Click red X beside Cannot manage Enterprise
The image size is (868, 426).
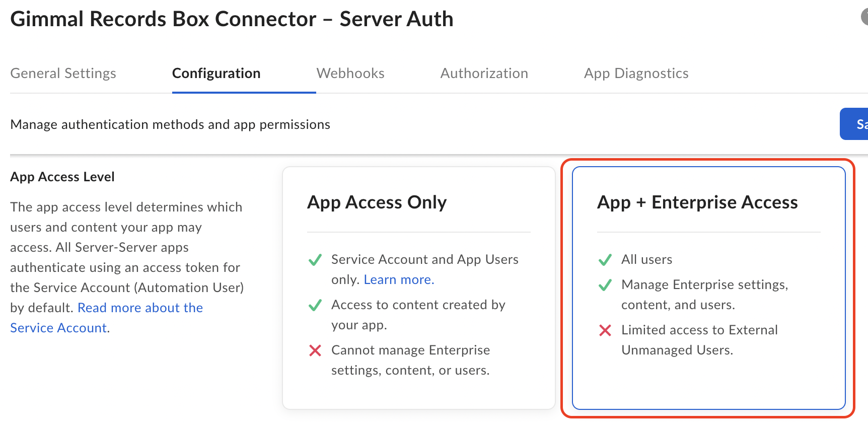coord(315,350)
